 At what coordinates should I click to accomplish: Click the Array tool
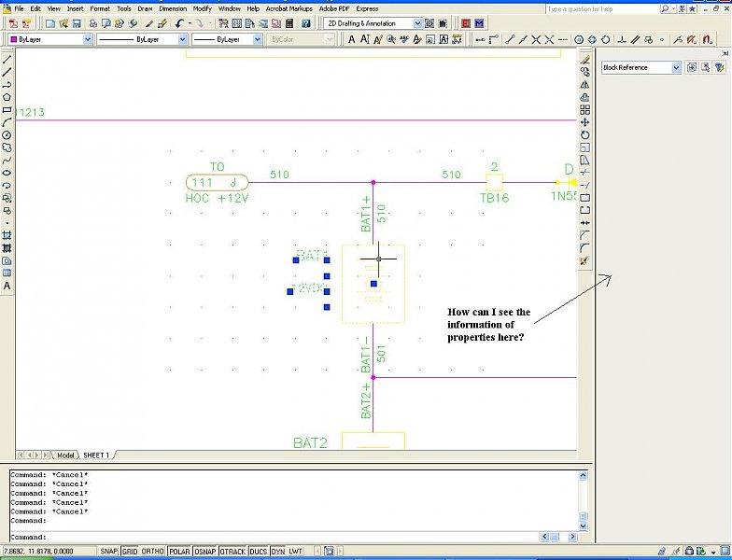click(584, 110)
